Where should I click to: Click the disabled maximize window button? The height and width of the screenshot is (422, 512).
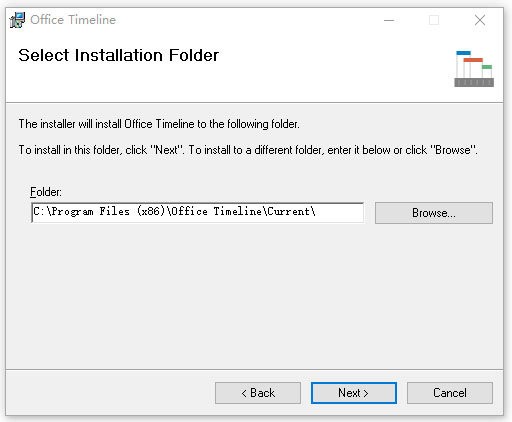tap(434, 20)
